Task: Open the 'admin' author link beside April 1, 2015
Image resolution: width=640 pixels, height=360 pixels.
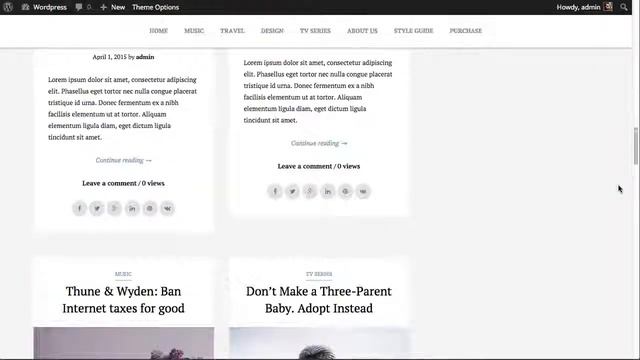Action: pyautogui.click(x=145, y=57)
